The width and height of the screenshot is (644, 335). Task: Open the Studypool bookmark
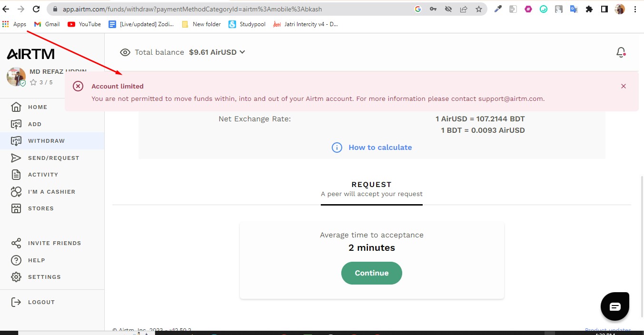coord(247,24)
